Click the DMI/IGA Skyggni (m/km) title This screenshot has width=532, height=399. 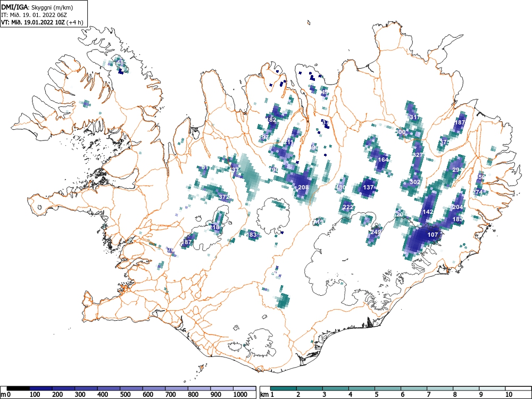click(x=37, y=7)
